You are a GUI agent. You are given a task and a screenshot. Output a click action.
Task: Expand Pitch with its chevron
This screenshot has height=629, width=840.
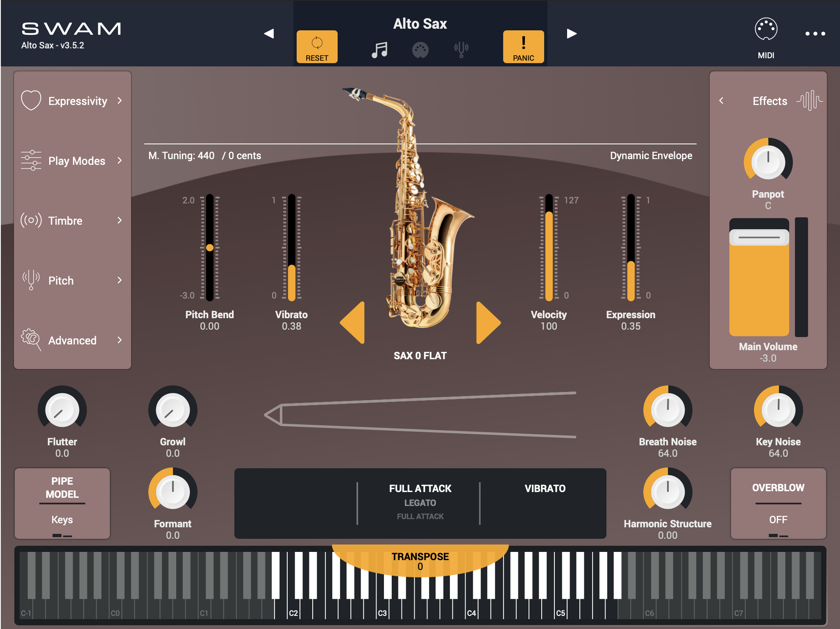coord(120,280)
